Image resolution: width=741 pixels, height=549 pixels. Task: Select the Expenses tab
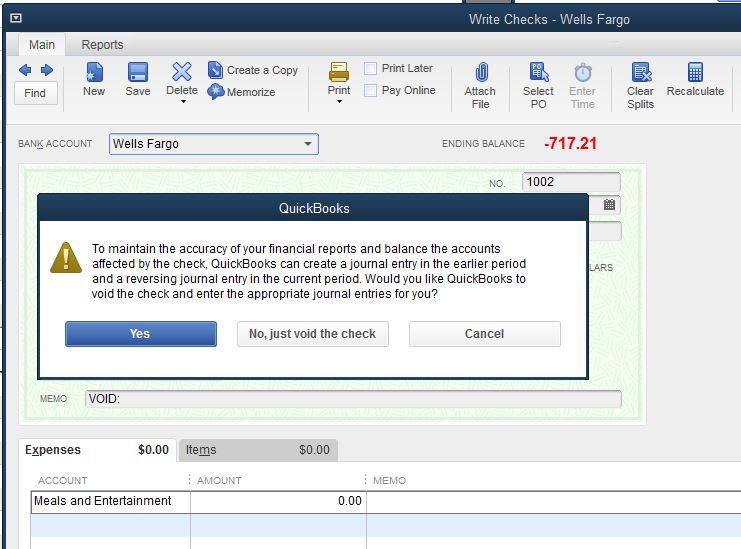pos(97,450)
